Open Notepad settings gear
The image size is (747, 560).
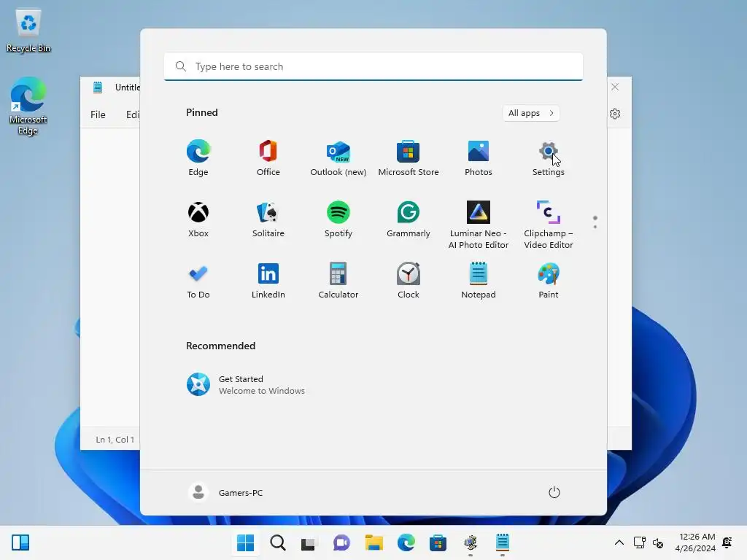click(x=615, y=114)
